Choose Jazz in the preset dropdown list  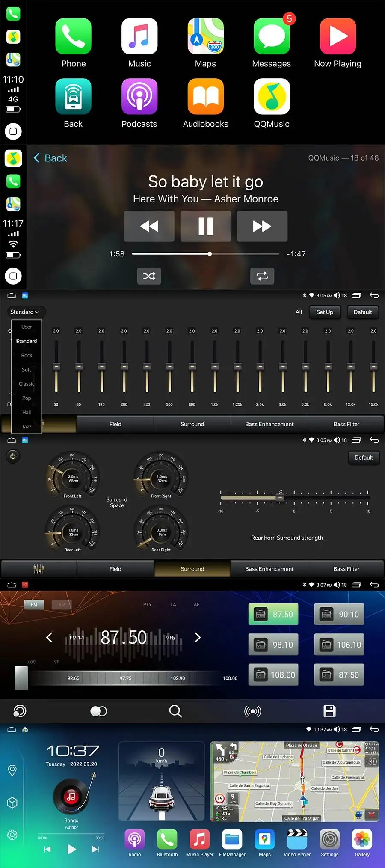(x=27, y=427)
